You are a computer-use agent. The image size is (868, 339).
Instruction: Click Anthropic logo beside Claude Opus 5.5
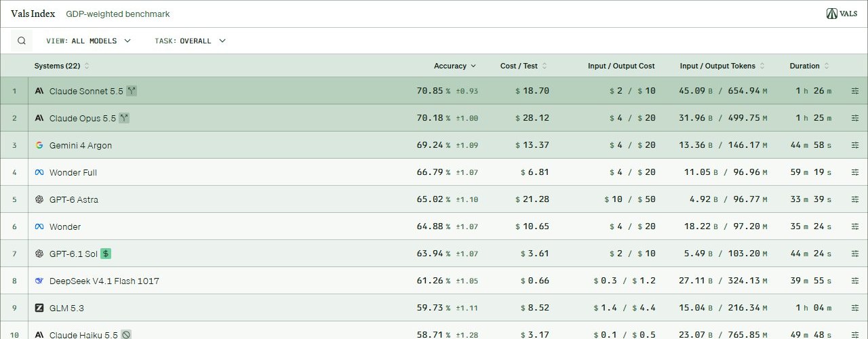[x=39, y=118]
